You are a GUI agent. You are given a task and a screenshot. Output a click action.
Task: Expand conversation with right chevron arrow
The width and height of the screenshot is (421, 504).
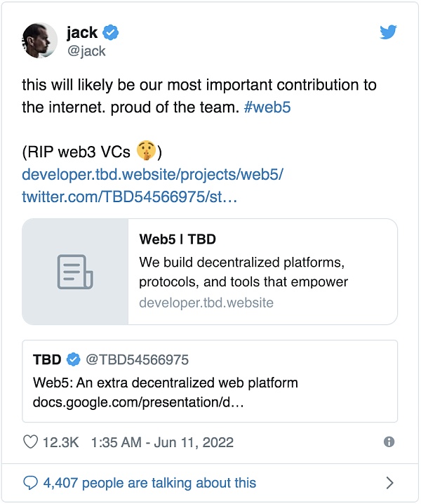click(x=390, y=483)
